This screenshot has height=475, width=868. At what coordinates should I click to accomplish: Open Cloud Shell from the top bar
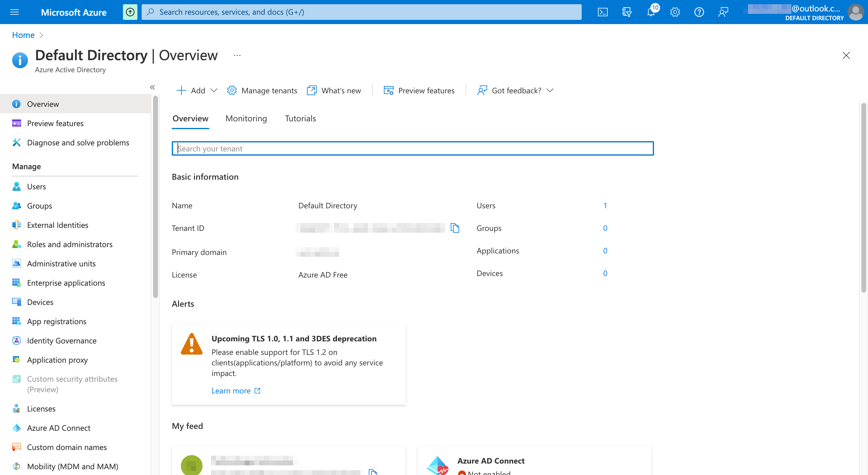click(603, 12)
